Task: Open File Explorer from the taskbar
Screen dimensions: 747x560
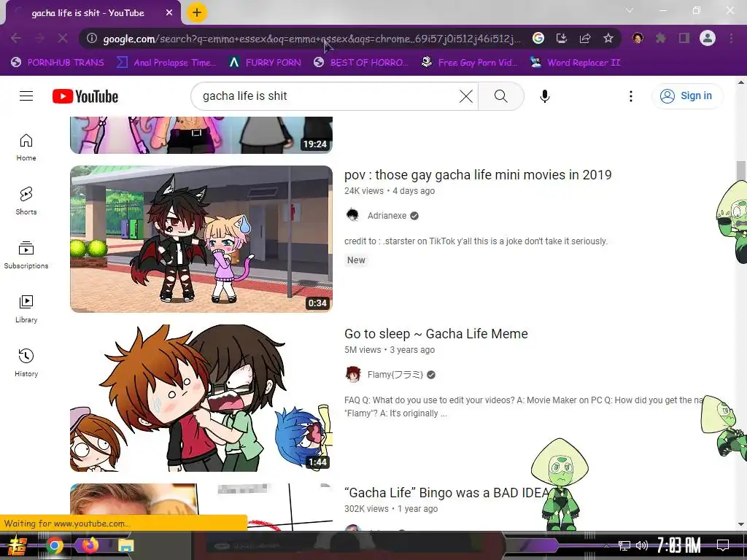Action: point(126,545)
